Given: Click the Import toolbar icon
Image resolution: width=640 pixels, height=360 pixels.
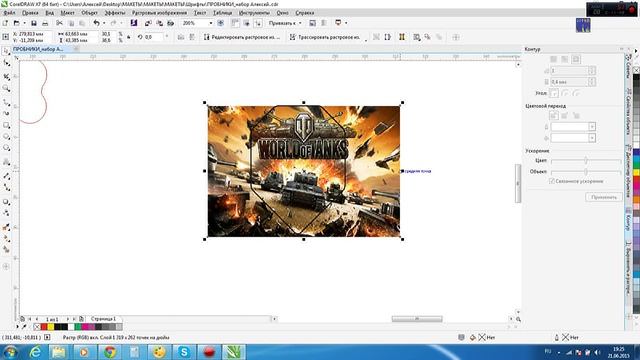Looking at the screenshot, I should [149, 23].
